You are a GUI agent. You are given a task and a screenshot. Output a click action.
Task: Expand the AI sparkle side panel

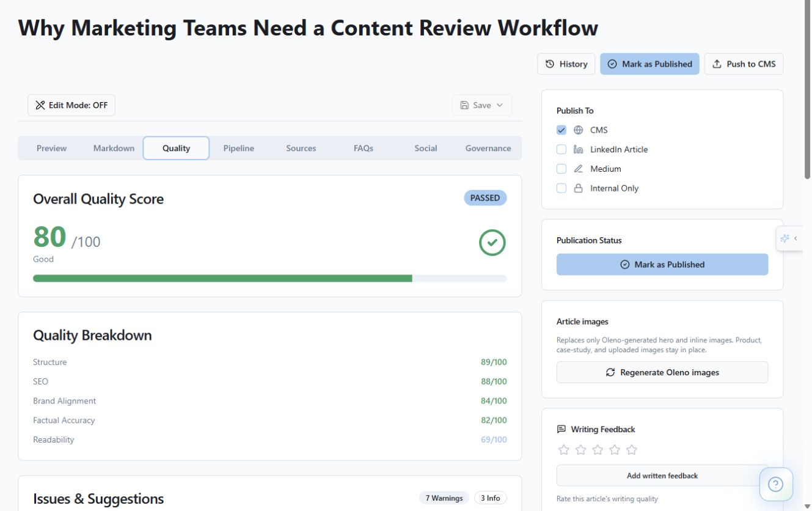(x=789, y=238)
